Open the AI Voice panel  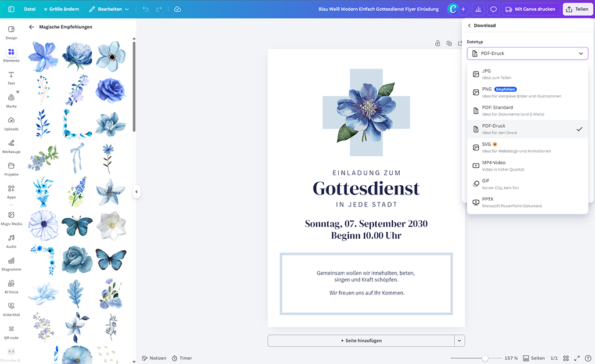tap(12, 287)
